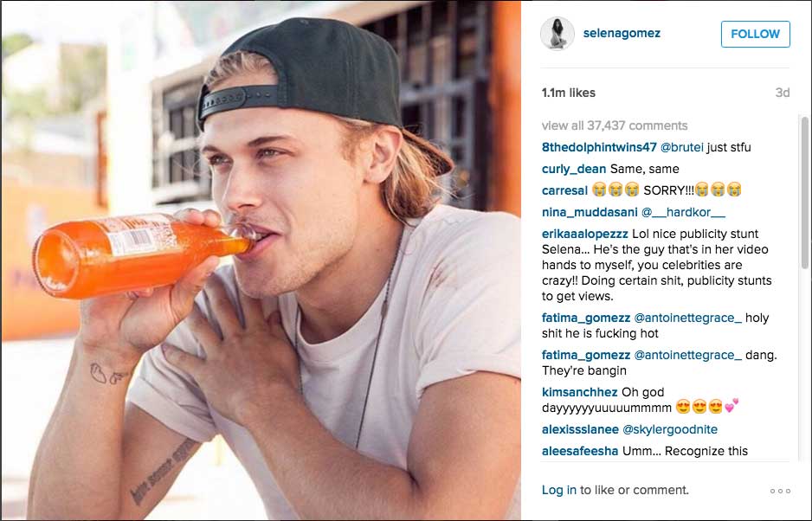The image size is (812, 521).
Task: Open commenter 8thedolphintwins47 profile
Action: 599,147
